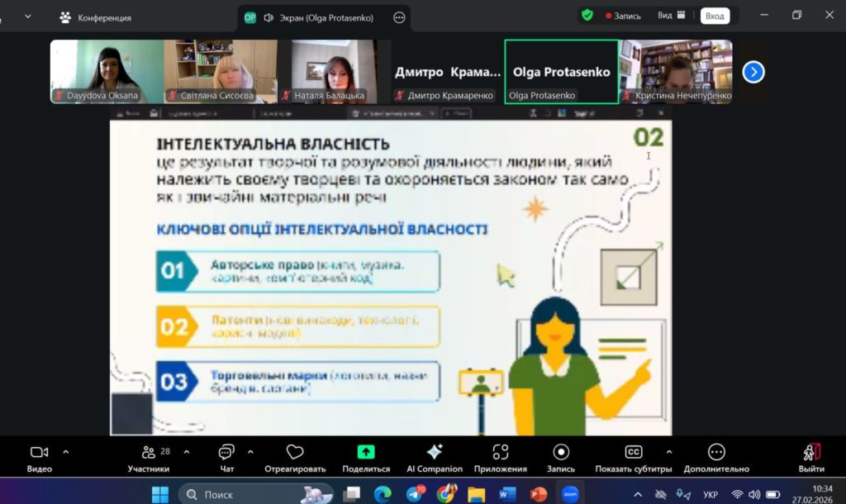Toggle Показать субтитры captions
This screenshot has height=504, width=846.
(634, 453)
